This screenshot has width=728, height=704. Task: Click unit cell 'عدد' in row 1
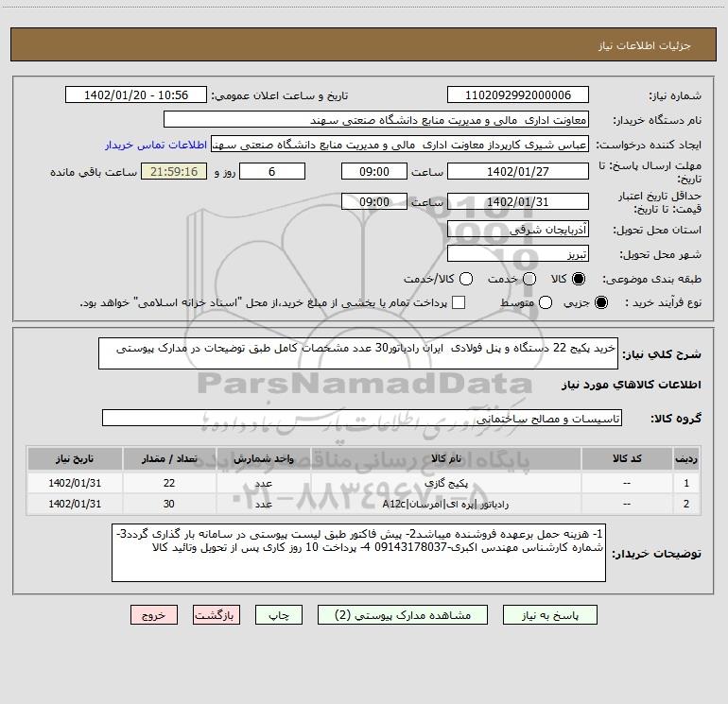point(263,483)
